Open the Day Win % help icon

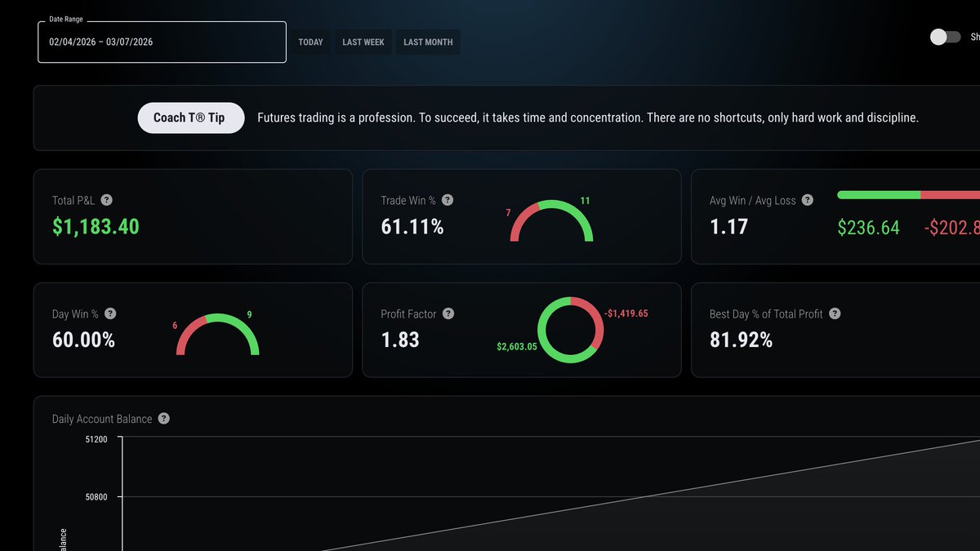tap(110, 313)
